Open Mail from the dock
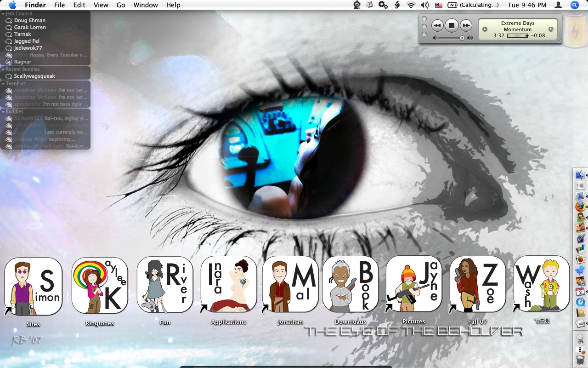588x368 pixels. point(581,196)
